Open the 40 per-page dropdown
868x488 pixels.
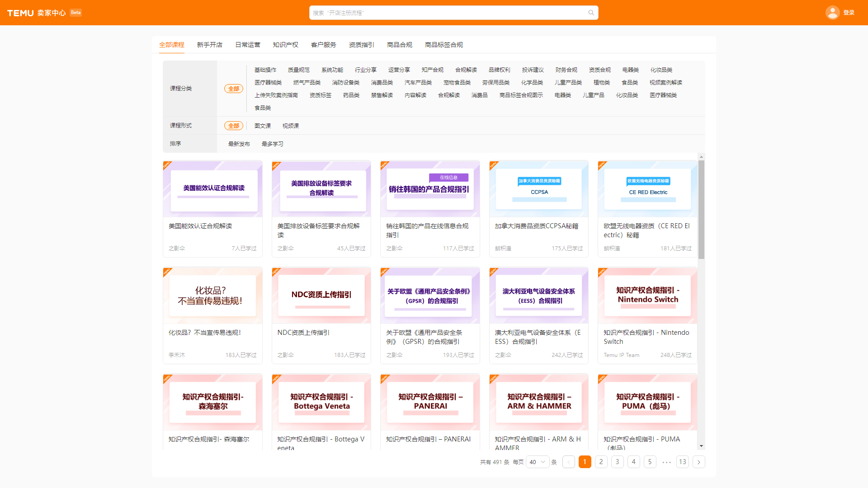(x=538, y=462)
